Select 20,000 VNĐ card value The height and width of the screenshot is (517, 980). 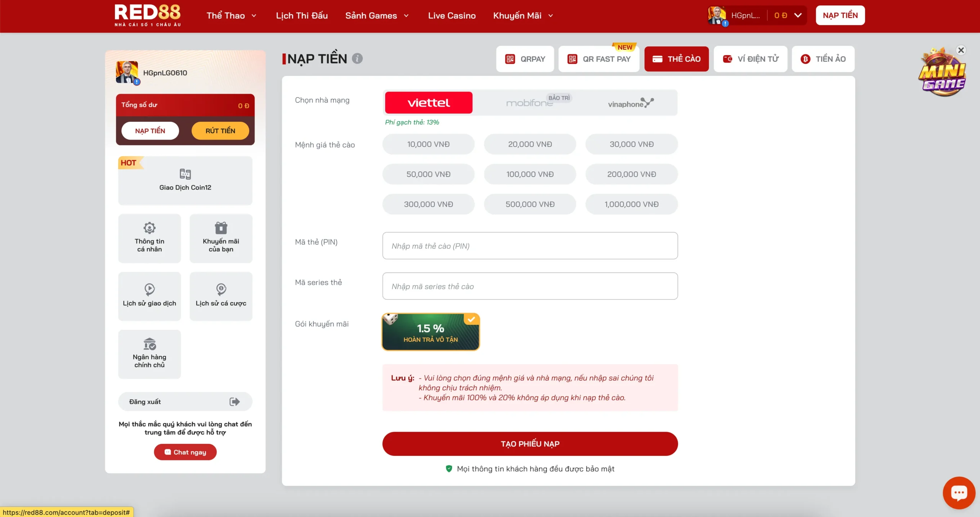coord(530,144)
